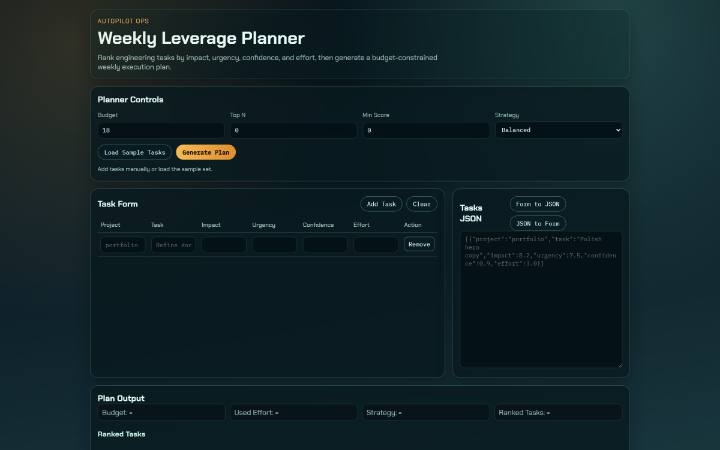
Task: Click the Action column header
Action: [x=412, y=225]
